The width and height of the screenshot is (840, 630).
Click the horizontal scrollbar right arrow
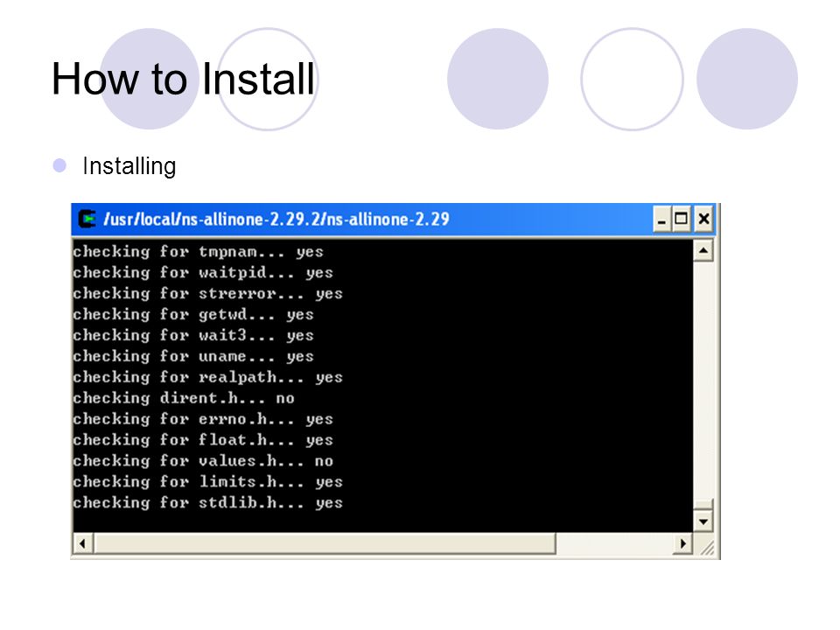683,543
